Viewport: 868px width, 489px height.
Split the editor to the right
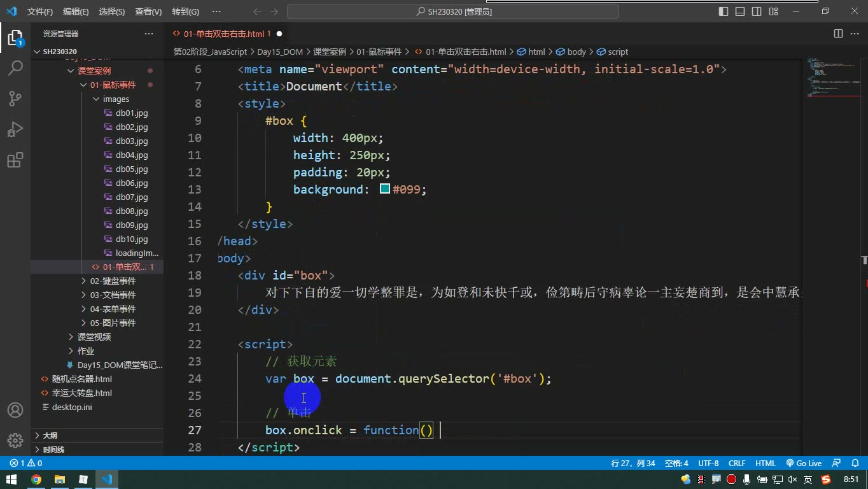838,34
